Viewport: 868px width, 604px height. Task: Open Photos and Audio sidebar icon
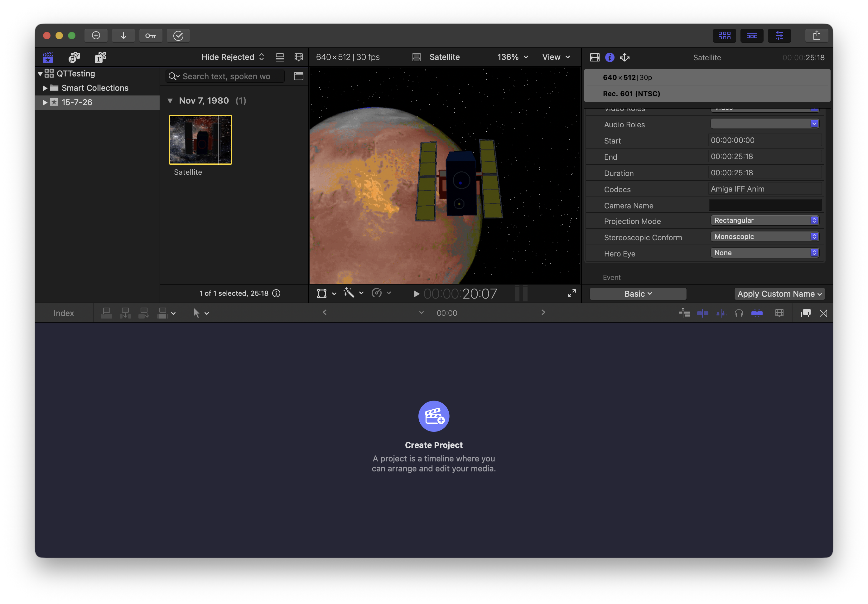74,57
